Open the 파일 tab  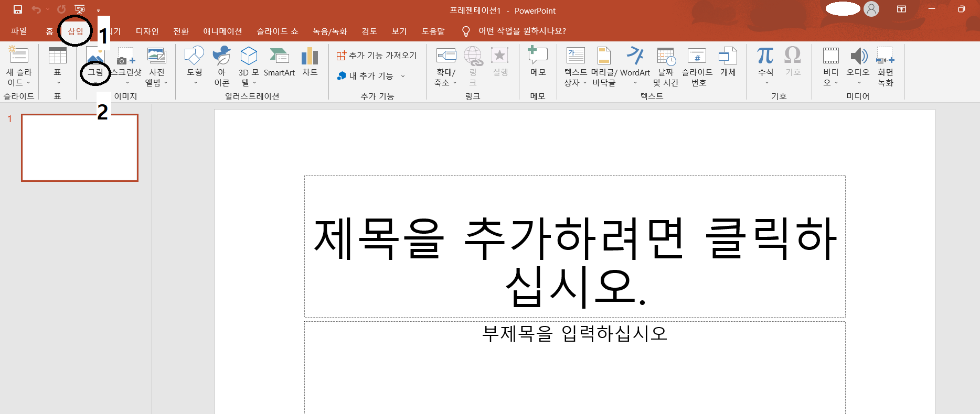coord(19,31)
